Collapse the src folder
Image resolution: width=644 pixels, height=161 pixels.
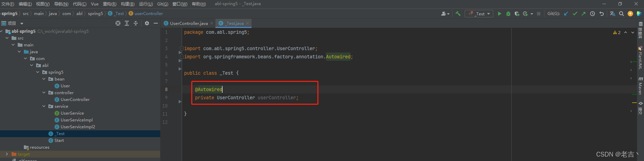pyautogui.click(x=7, y=38)
